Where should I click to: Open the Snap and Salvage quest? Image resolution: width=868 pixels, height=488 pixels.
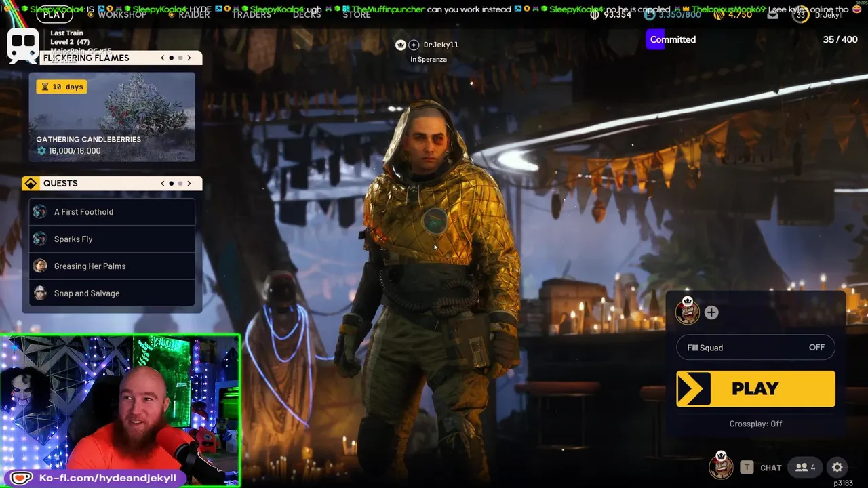(112, 293)
